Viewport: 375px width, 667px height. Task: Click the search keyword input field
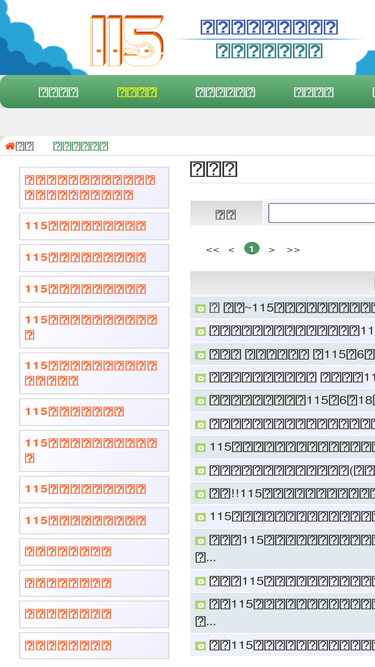point(321,213)
